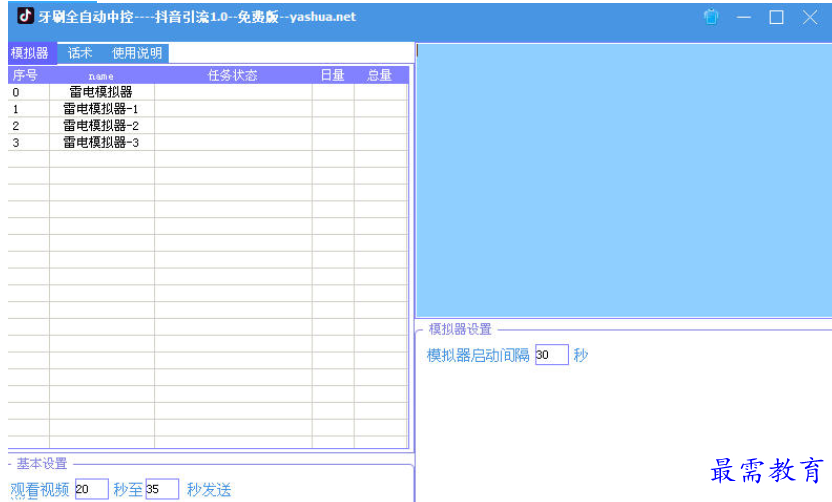
Task: Click the 观看视频 label
Action: click(40, 489)
